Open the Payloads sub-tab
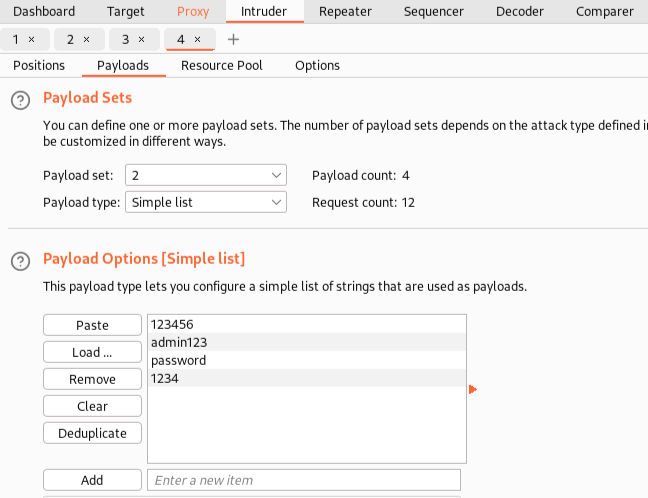The image size is (648, 498). point(123,66)
